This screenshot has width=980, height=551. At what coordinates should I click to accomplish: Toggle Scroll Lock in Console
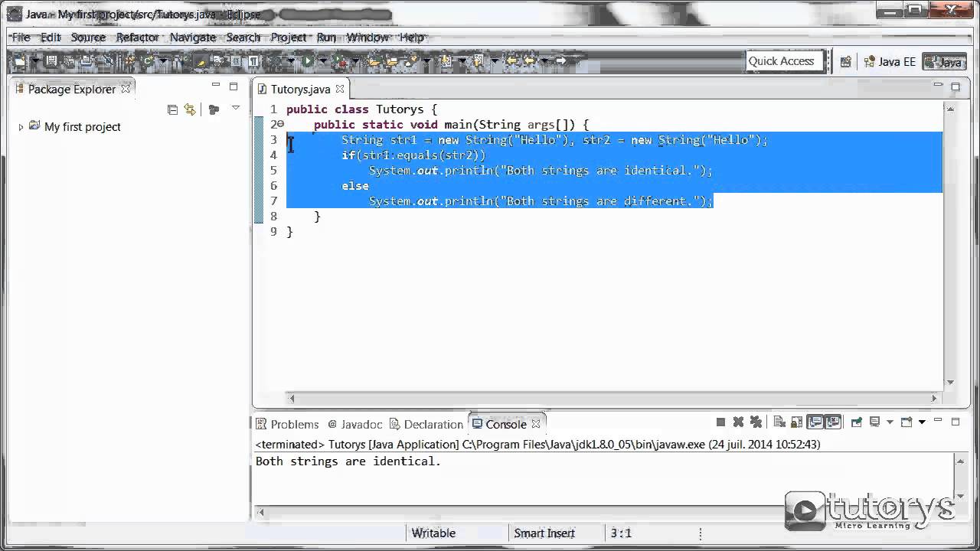(796, 422)
